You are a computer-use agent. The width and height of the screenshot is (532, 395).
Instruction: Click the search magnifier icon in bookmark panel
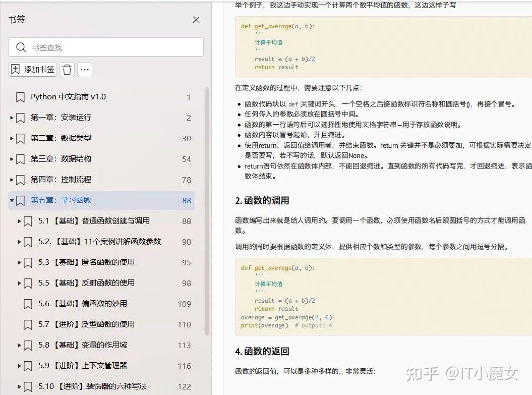21,47
